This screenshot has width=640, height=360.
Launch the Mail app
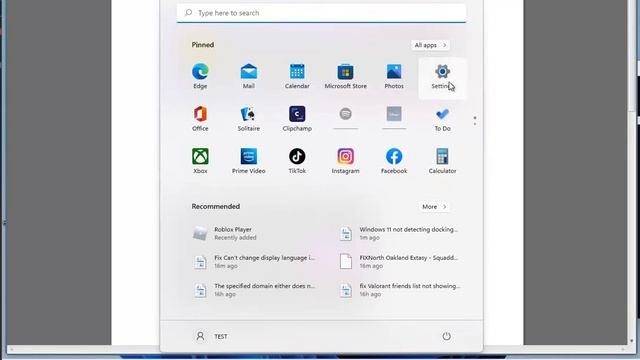249,77
